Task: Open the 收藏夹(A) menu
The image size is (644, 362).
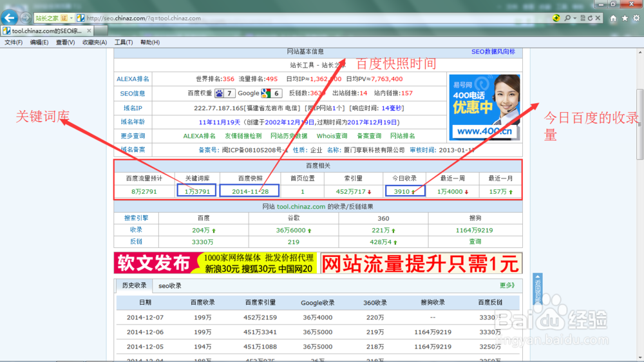Action: coord(95,43)
